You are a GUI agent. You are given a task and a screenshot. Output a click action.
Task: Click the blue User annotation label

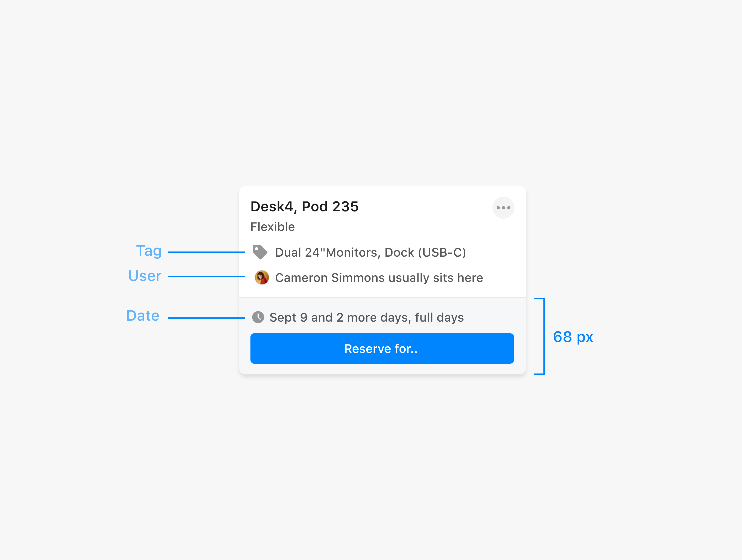click(145, 276)
